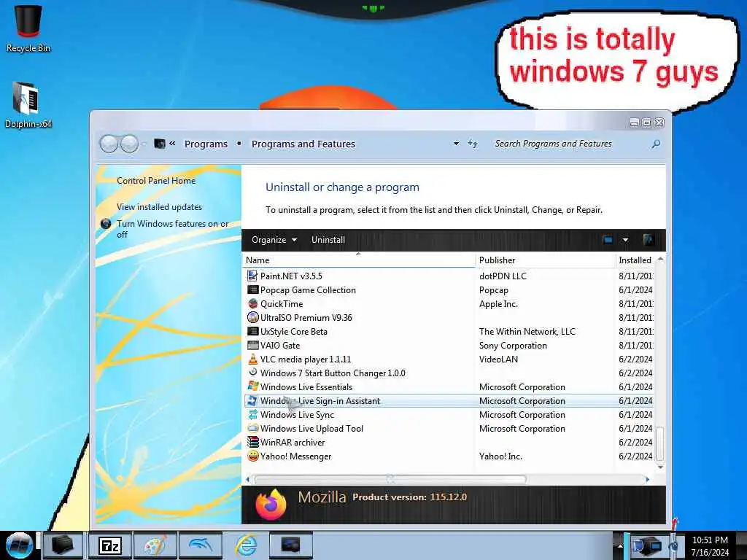Open recent pages dropdown near Forward button
Viewport: 747px width, 560px height.
[144, 144]
